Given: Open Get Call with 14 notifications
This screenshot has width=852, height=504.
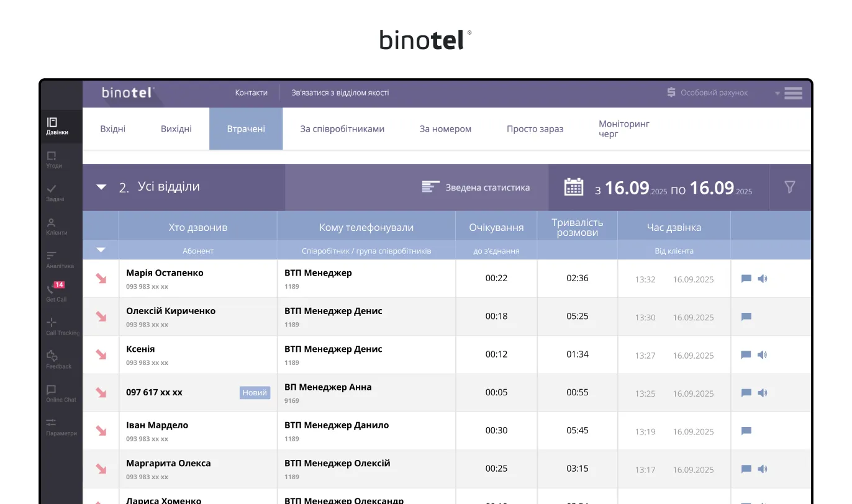Looking at the screenshot, I should coord(55,292).
